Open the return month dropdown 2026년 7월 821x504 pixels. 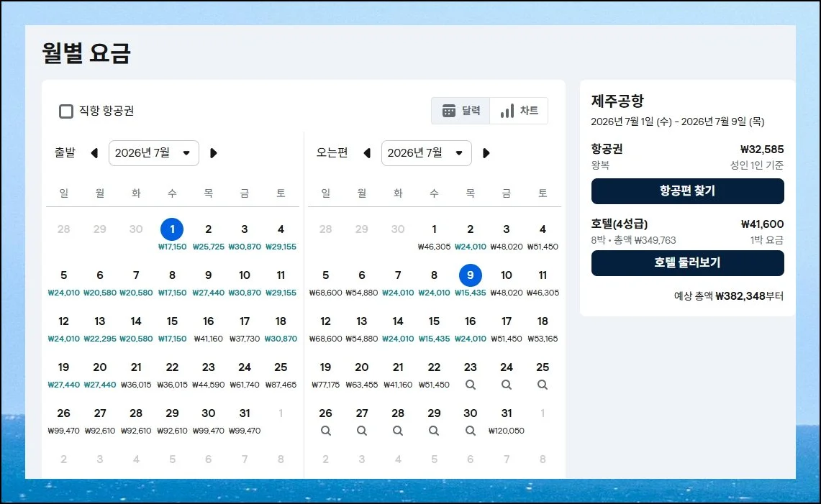tap(427, 153)
